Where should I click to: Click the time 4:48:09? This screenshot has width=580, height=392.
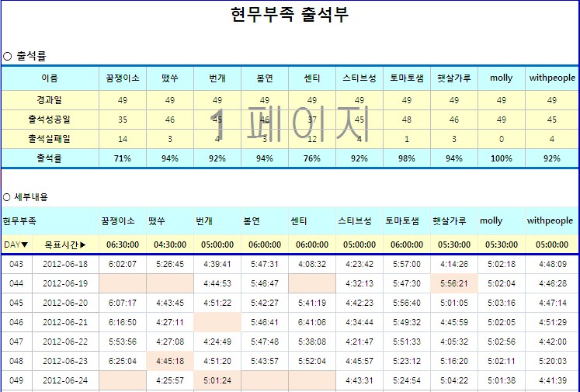552,264
